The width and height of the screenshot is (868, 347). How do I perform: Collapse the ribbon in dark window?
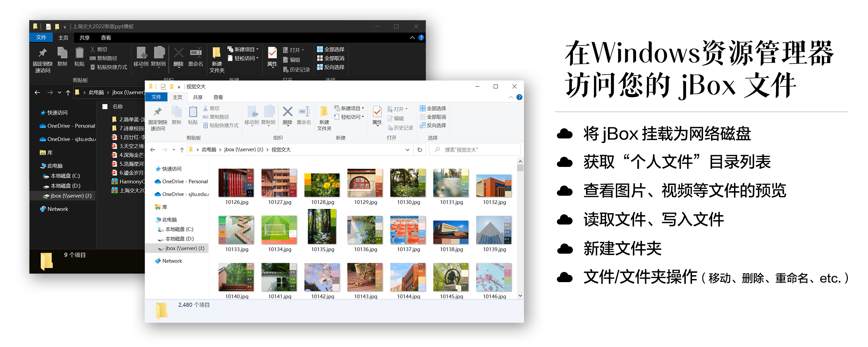[x=412, y=37]
